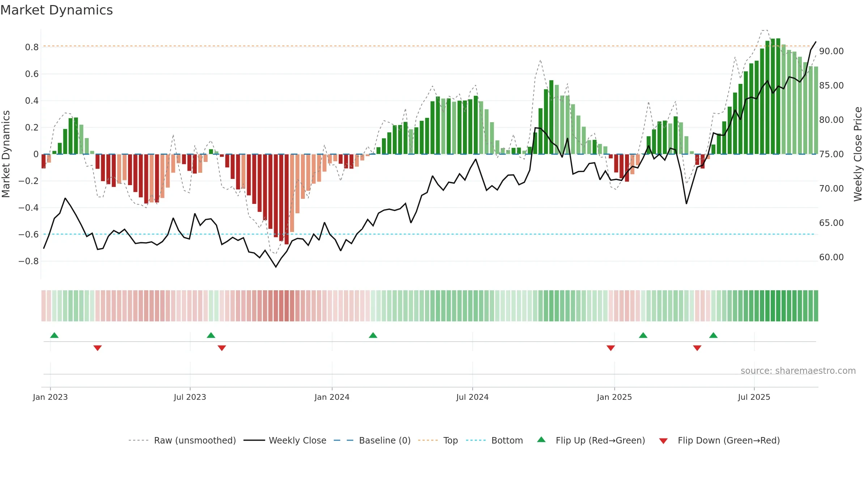Click the 0.4 tick on the left axis

tap(31, 100)
